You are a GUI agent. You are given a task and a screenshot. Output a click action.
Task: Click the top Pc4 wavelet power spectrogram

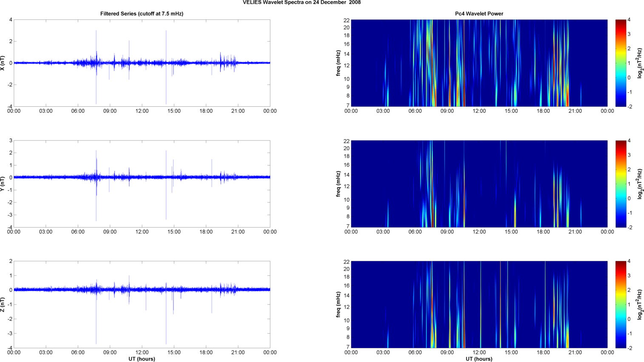pos(479,63)
